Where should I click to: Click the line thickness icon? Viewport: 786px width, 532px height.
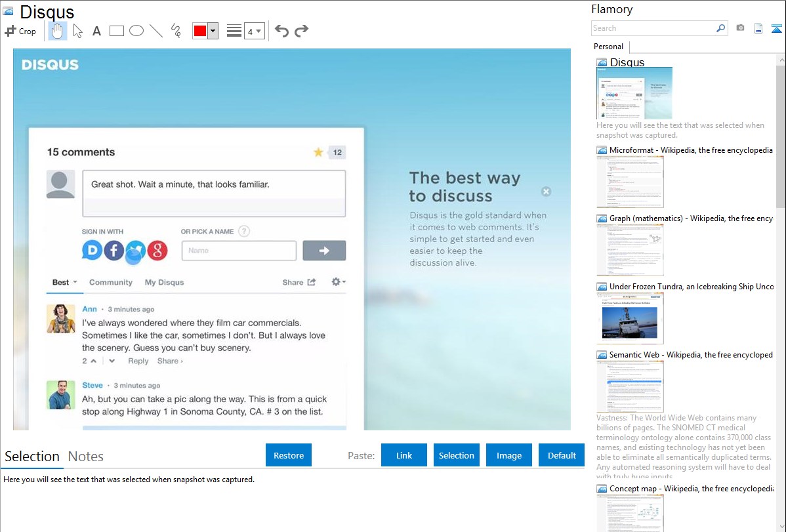coord(234,31)
